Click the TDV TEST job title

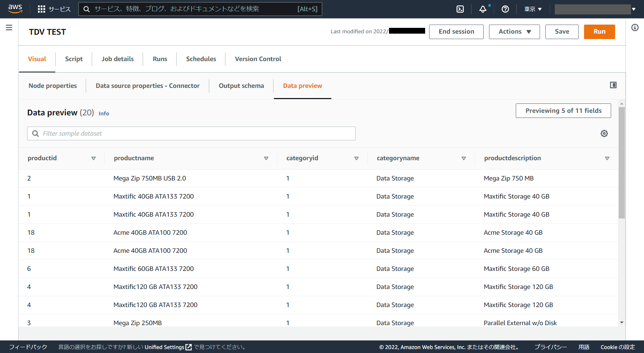[x=47, y=32]
